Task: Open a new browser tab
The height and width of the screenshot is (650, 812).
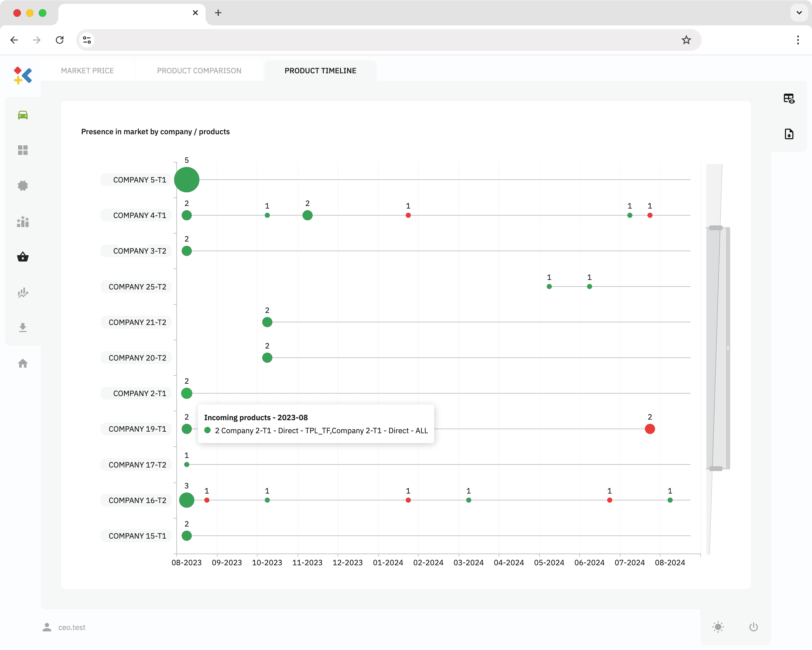Action: tap(218, 13)
